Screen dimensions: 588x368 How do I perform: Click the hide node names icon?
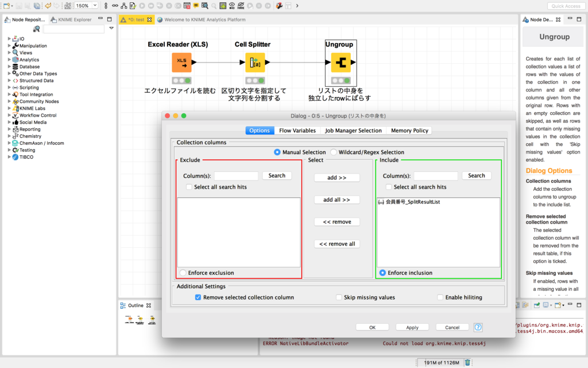click(241, 6)
